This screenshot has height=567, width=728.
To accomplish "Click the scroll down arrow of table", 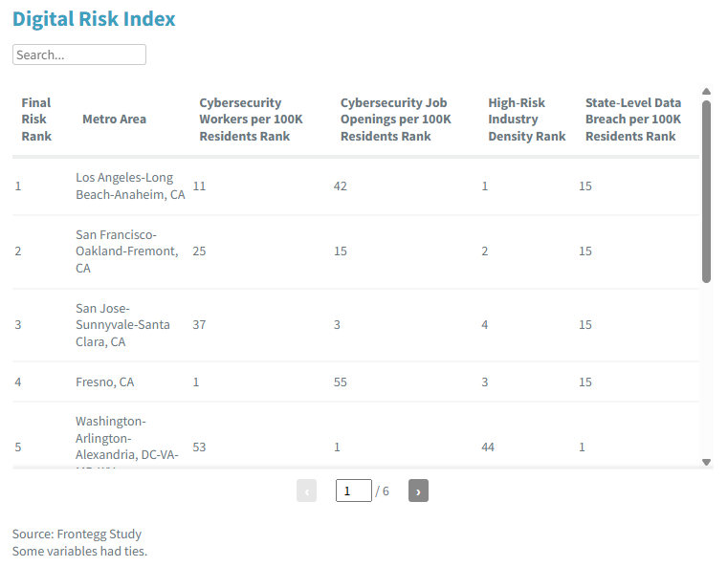I will pos(706,462).
